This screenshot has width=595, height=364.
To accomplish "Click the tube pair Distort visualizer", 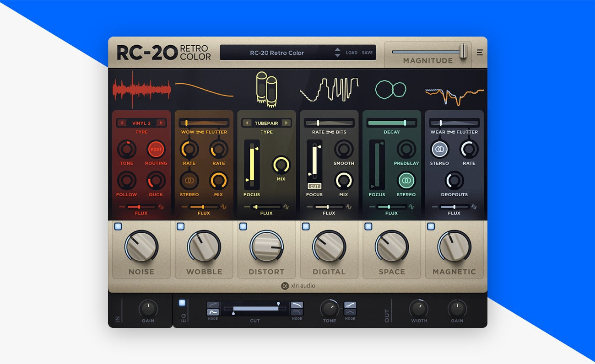I will [x=266, y=89].
